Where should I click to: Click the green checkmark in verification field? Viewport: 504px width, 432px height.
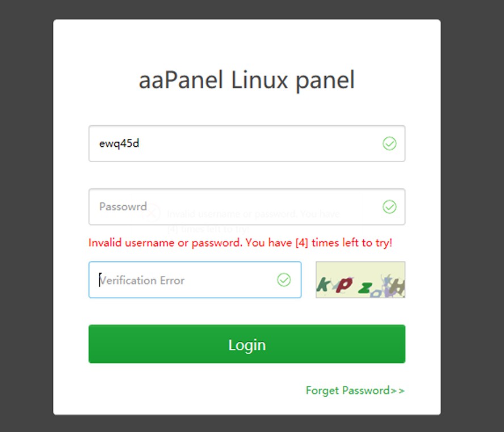pos(284,279)
